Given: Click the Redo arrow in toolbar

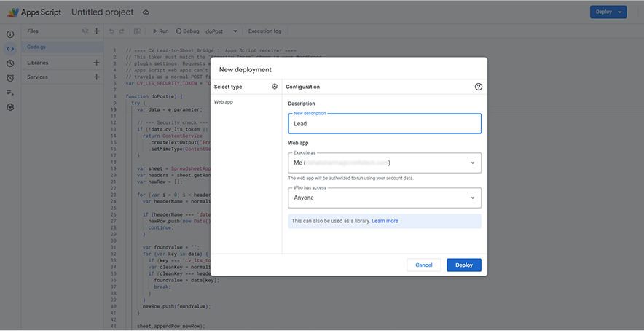Looking at the screenshot, I should 122,31.
